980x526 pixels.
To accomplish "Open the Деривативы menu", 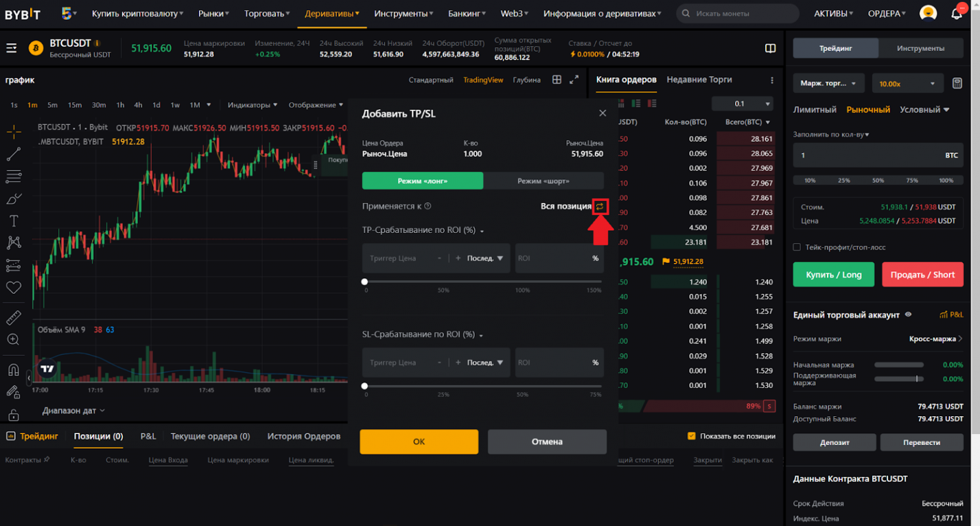I will (x=331, y=13).
